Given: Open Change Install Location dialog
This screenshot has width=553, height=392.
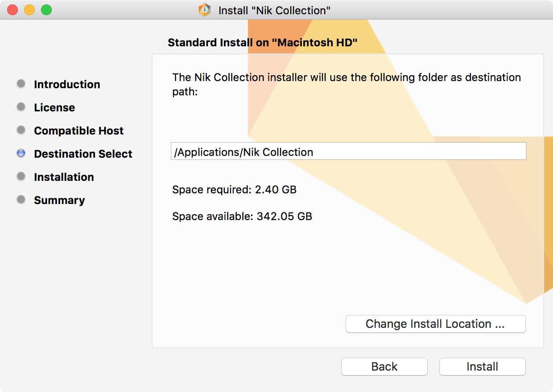Looking at the screenshot, I should 435,324.
